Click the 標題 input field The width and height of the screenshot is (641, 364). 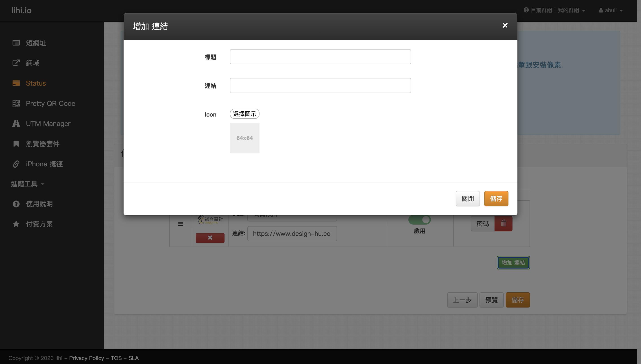320,57
